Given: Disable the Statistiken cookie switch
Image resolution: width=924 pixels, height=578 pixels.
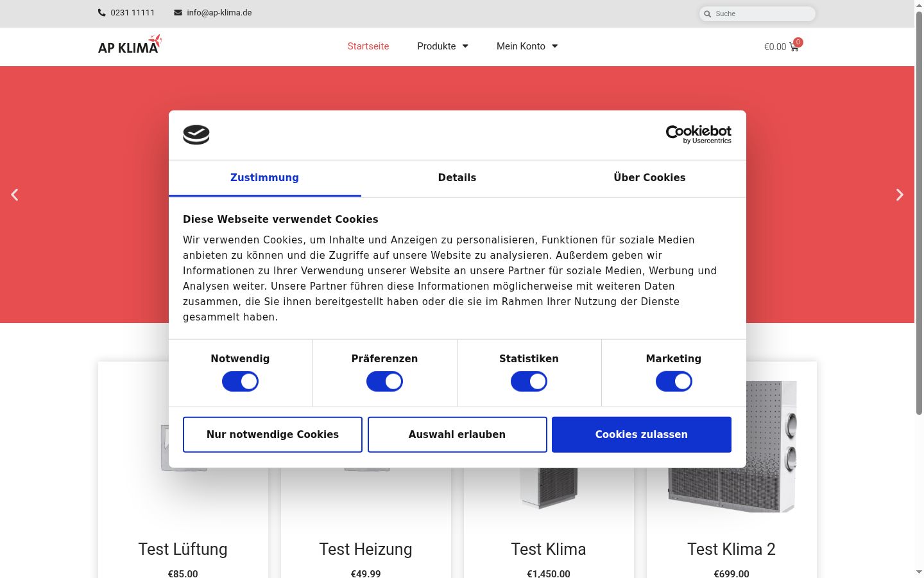Looking at the screenshot, I should (x=529, y=381).
